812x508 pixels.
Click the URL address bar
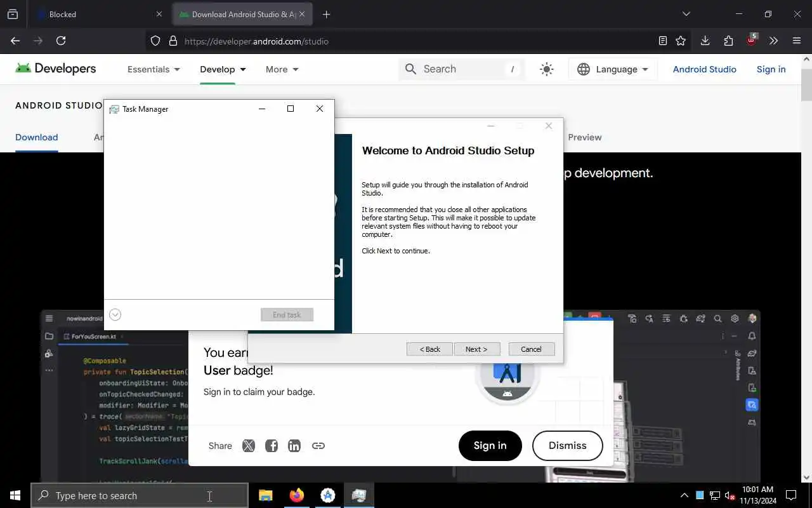419,41
